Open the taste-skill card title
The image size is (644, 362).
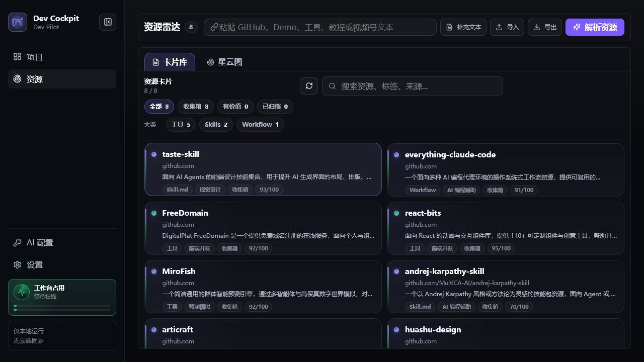(181, 154)
